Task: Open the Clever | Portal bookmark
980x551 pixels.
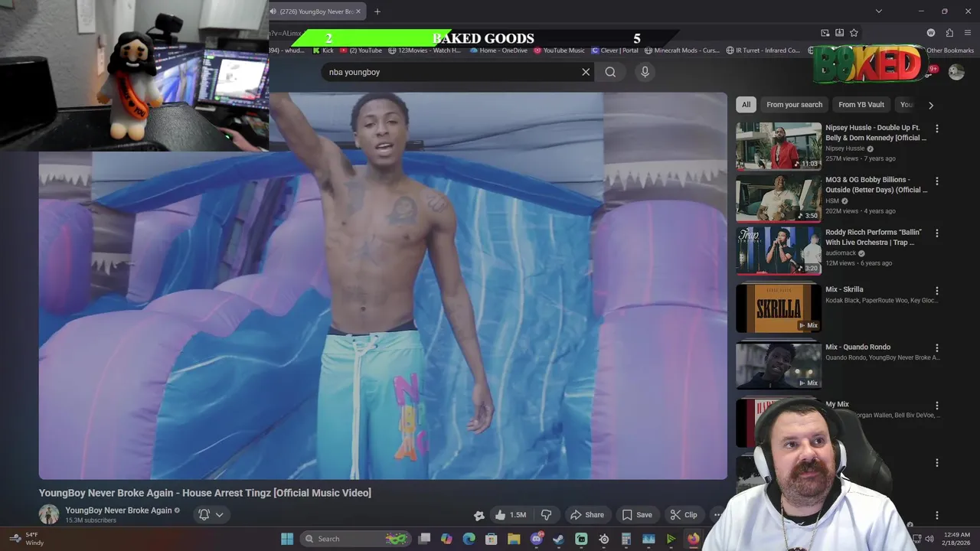Action: [x=615, y=51]
